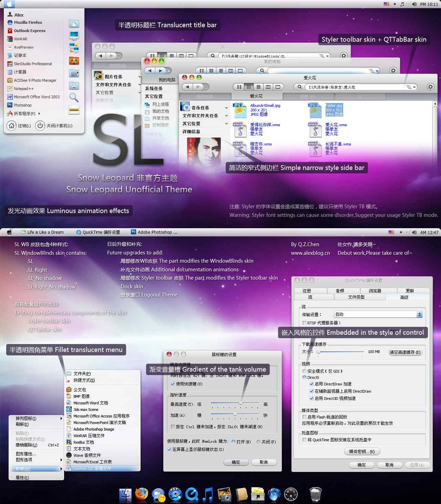
Task: Click the network connections icon in start menu
Action: pyautogui.click(x=74, y=48)
